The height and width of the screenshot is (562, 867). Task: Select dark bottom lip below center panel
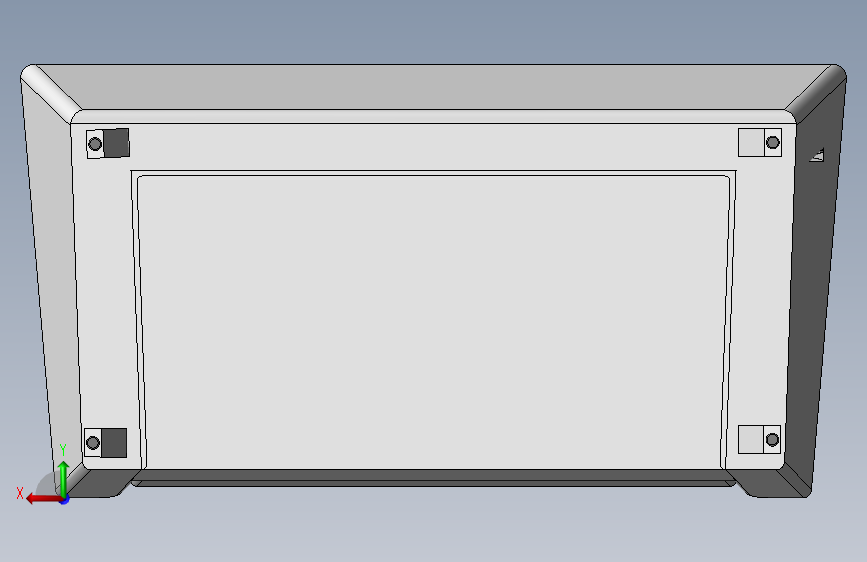[x=434, y=476]
